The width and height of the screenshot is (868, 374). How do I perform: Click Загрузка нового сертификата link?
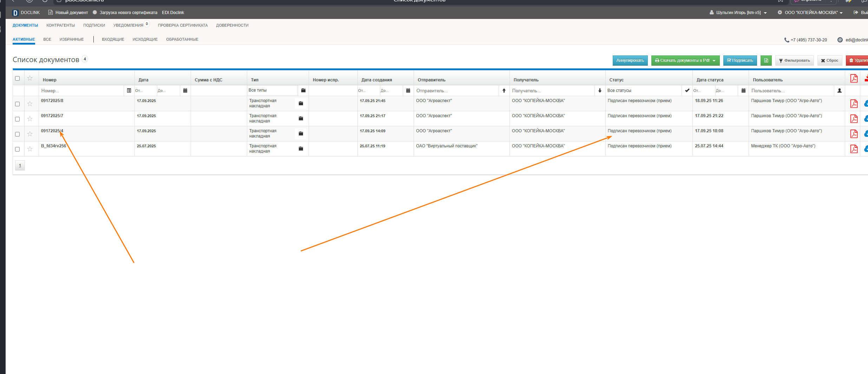(125, 13)
